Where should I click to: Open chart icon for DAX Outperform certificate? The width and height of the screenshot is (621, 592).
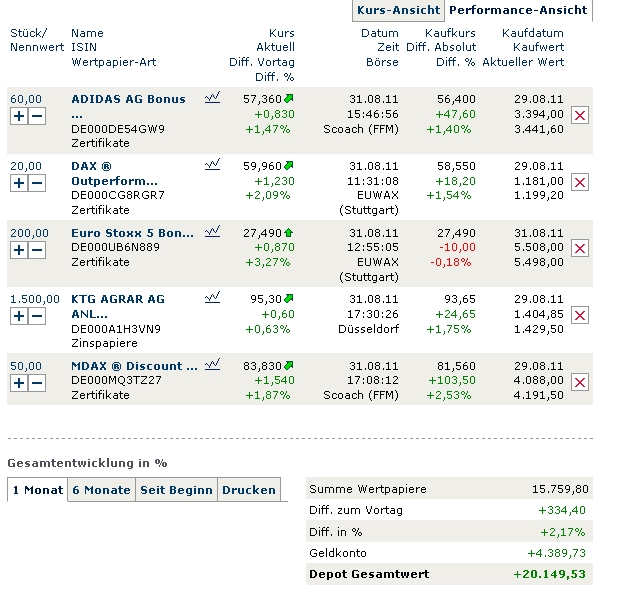(212, 165)
